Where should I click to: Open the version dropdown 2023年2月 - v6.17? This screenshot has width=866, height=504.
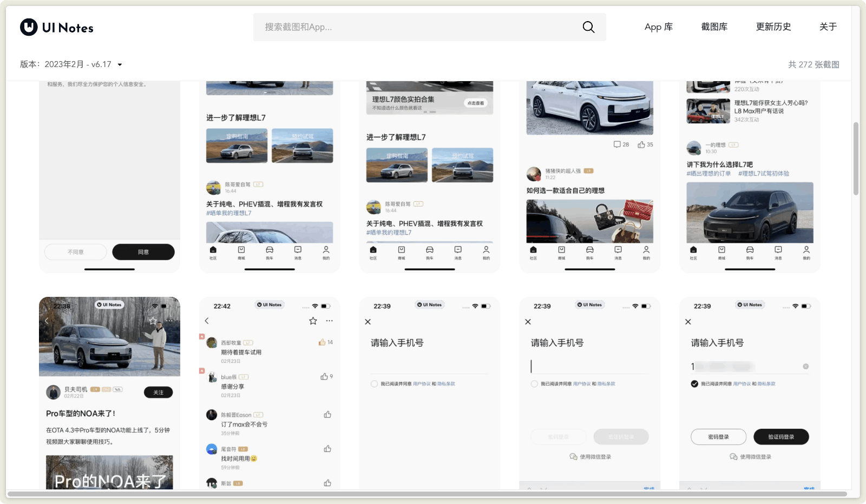click(x=70, y=64)
